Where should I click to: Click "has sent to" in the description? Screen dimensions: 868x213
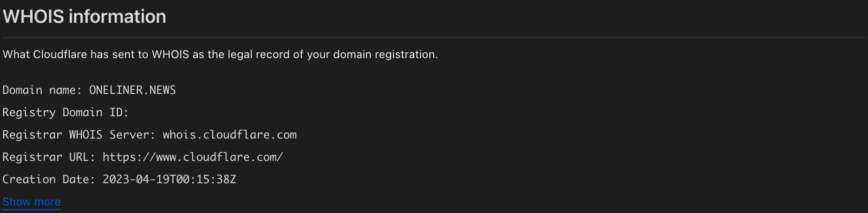[119, 54]
